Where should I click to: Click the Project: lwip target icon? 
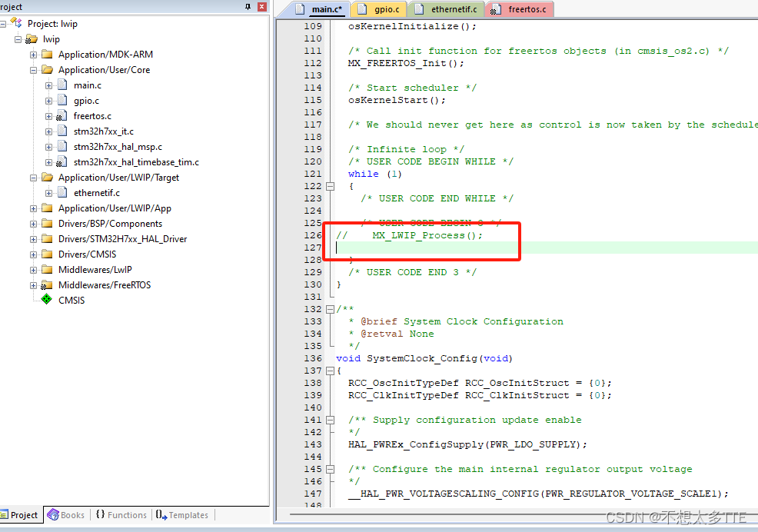coord(16,23)
